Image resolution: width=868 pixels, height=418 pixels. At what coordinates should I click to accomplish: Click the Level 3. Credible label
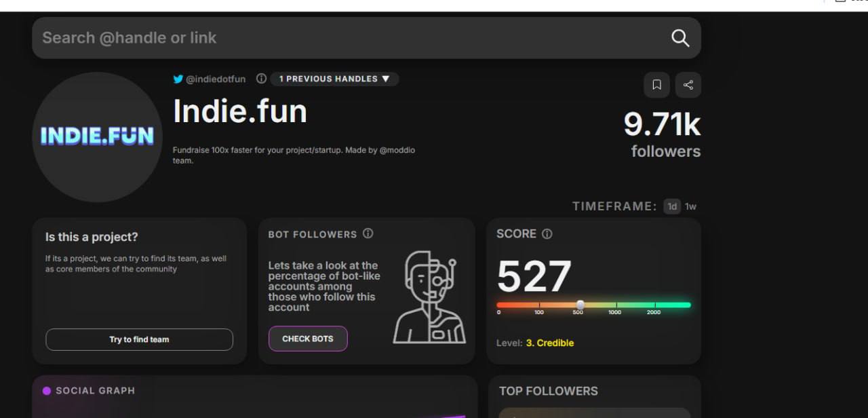coord(535,343)
